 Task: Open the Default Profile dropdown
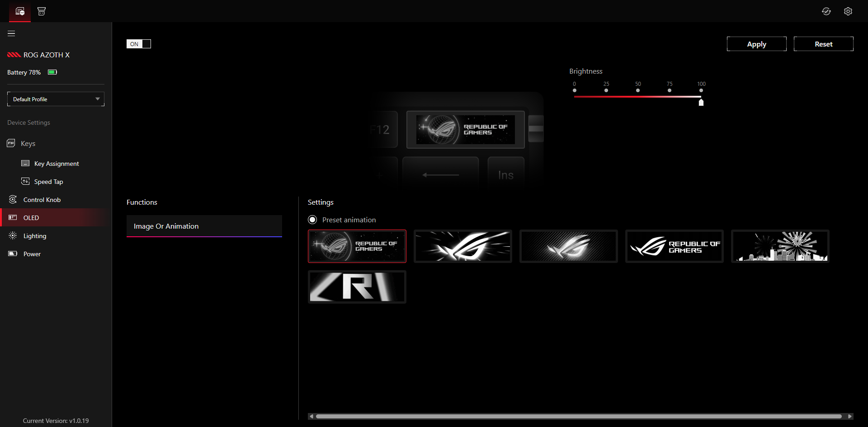(56, 99)
